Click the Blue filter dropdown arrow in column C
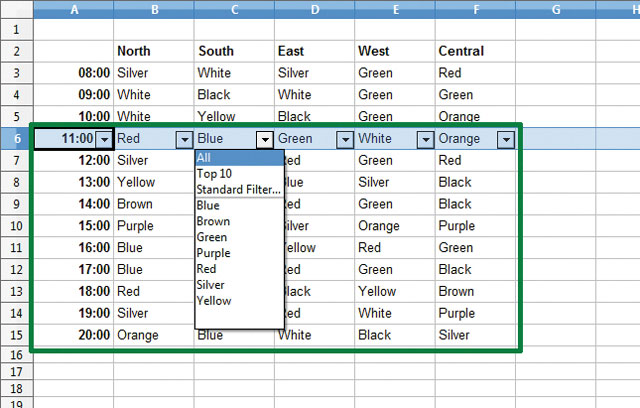 (x=265, y=139)
